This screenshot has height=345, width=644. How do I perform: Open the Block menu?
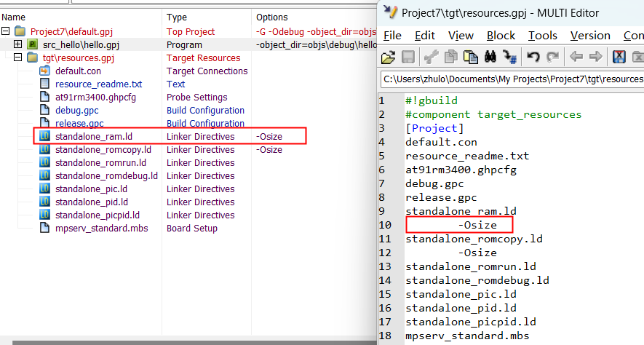point(501,35)
